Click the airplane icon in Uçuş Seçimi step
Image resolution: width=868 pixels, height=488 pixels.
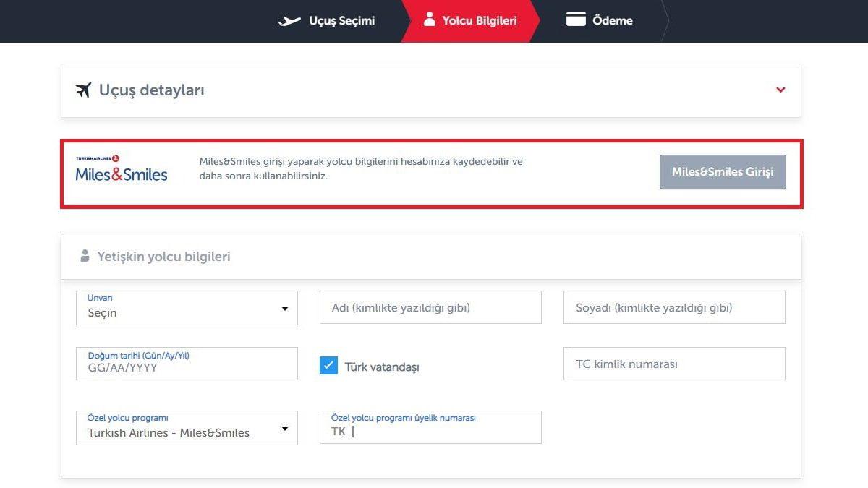coord(289,20)
